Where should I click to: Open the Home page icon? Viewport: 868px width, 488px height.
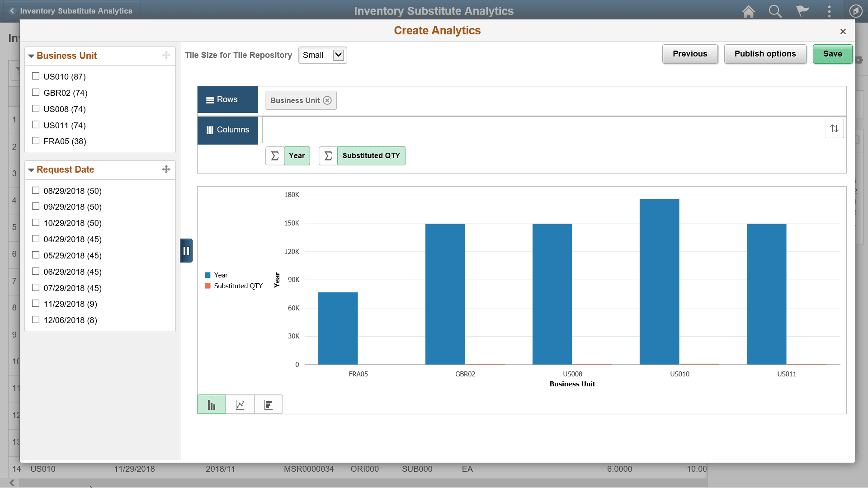click(x=748, y=11)
